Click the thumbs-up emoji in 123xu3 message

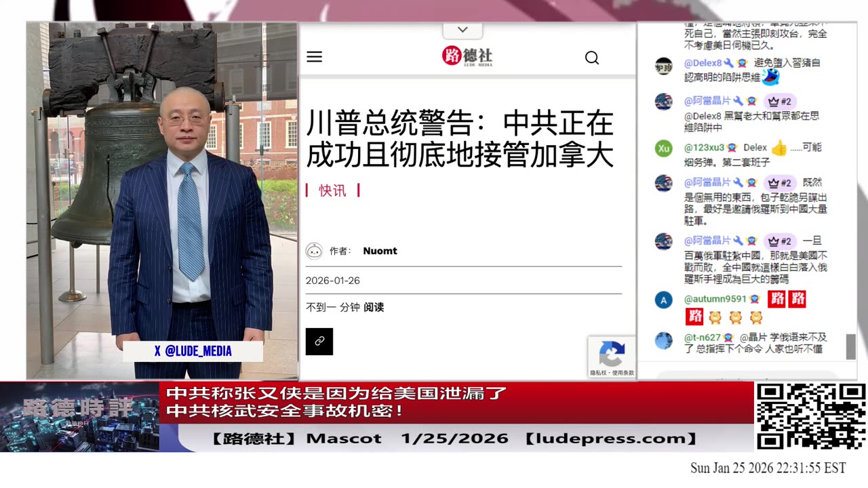(x=779, y=148)
